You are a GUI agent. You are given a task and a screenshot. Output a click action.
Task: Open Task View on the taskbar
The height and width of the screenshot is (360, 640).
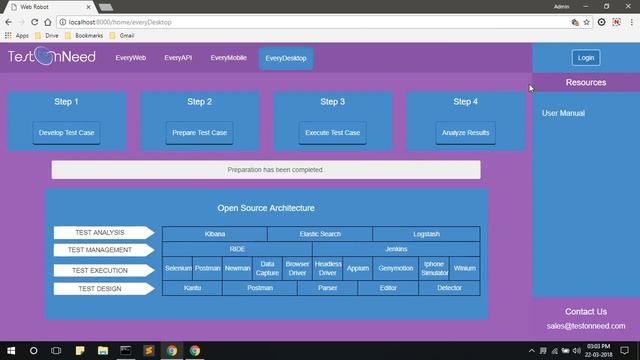(x=56, y=351)
